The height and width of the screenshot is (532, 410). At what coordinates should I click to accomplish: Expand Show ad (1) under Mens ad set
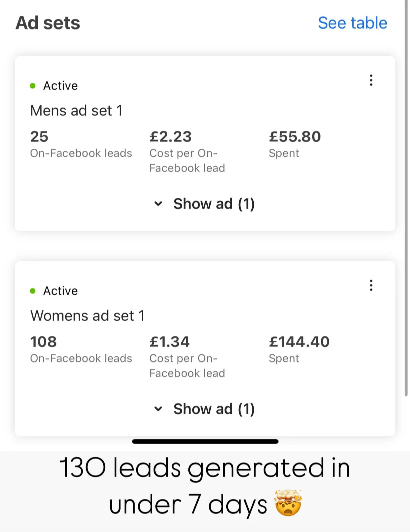pos(205,204)
